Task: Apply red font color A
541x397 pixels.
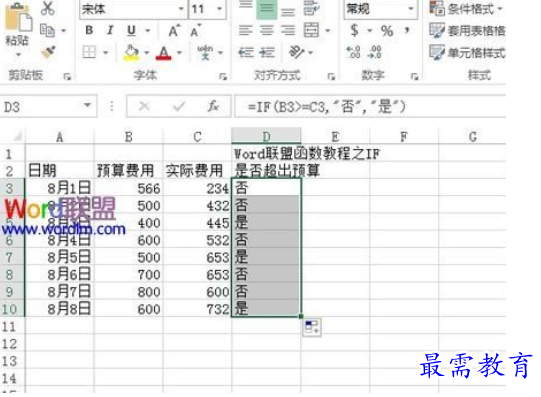Action: click(164, 53)
